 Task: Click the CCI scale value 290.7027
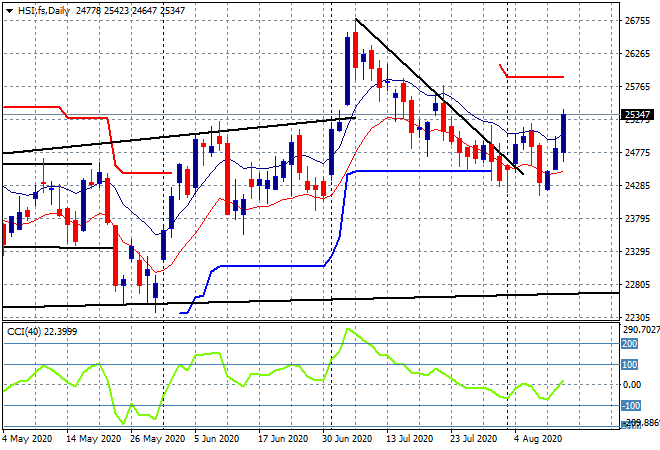(x=641, y=330)
